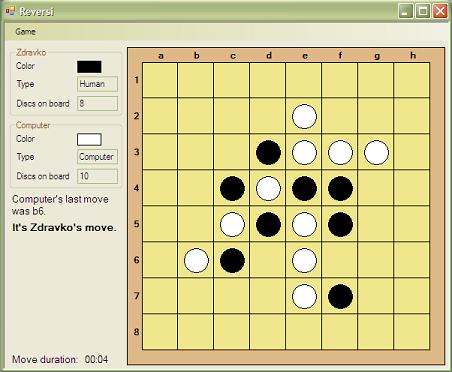
Task: Click the white disc at e6
Action: click(304, 260)
